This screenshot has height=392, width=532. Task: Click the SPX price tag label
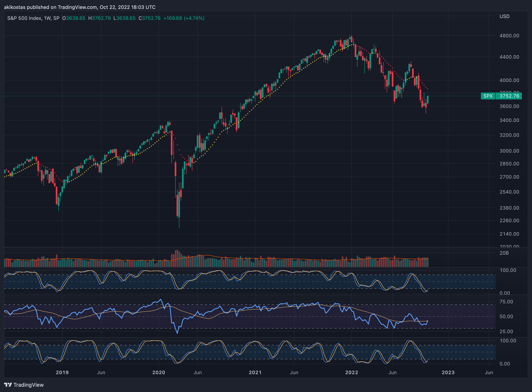coord(488,96)
